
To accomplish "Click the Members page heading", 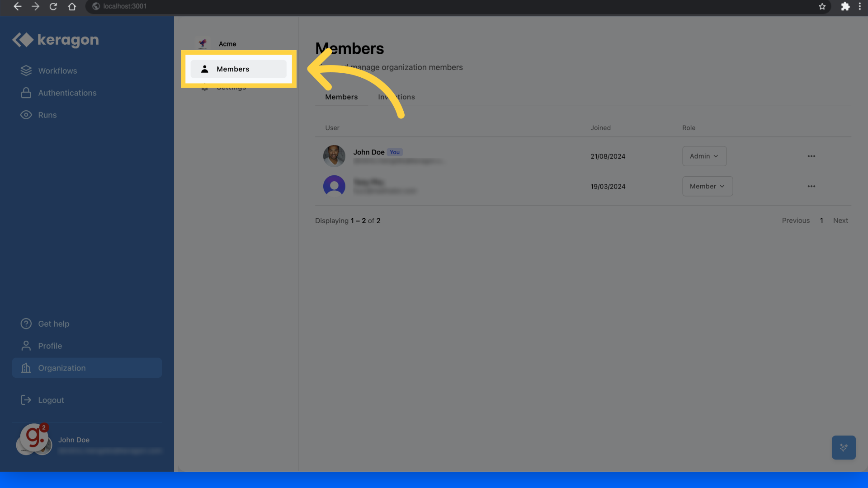I will click(x=349, y=49).
